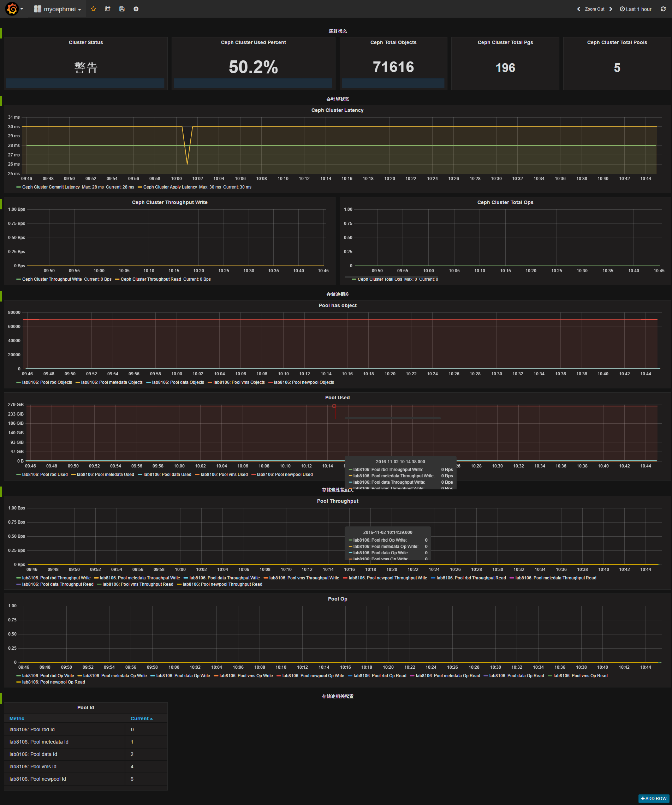Image resolution: width=672 pixels, height=805 pixels.
Task: Open the Pool Op panel title
Action: point(338,599)
